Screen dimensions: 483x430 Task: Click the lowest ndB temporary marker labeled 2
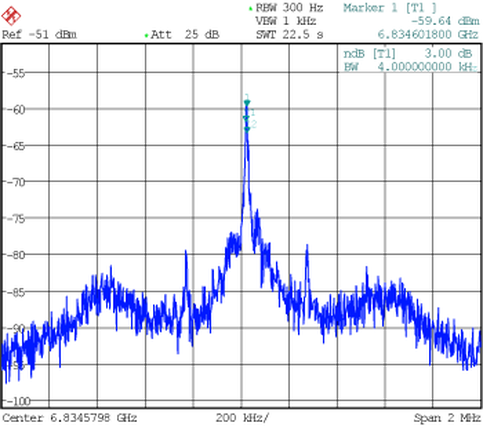(x=247, y=129)
